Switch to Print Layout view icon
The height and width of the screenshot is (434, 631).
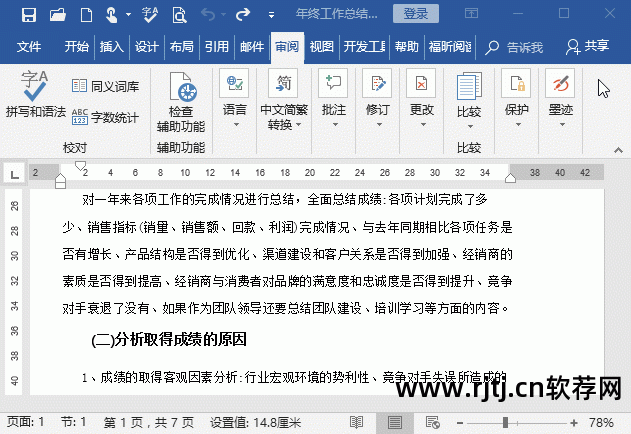(x=394, y=422)
